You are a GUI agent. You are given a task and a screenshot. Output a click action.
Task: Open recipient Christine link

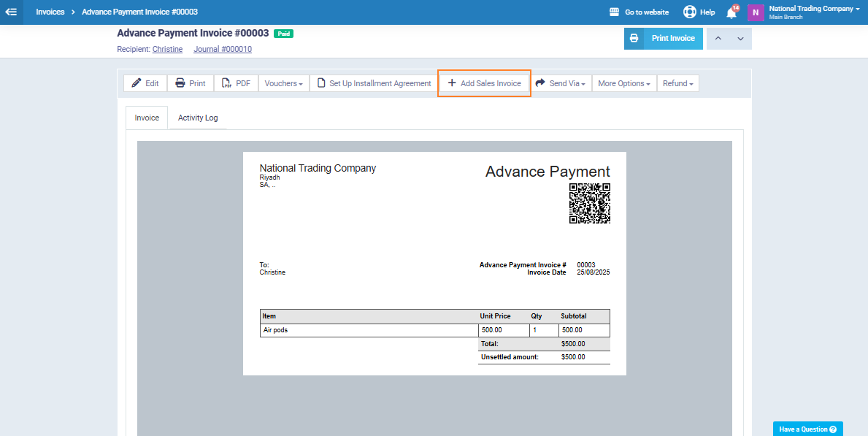pyautogui.click(x=167, y=50)
